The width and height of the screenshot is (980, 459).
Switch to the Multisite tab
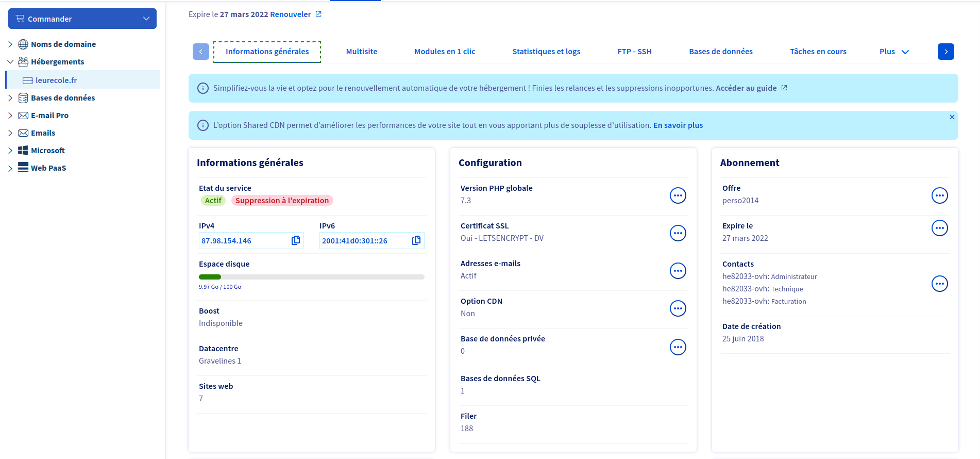pyautogui.click(x=361, y=52)
